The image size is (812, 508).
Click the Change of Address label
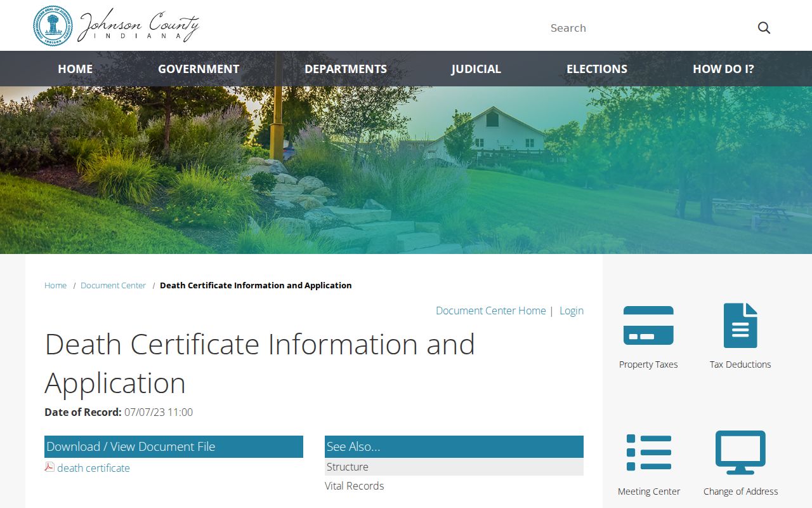pos(740,491)
